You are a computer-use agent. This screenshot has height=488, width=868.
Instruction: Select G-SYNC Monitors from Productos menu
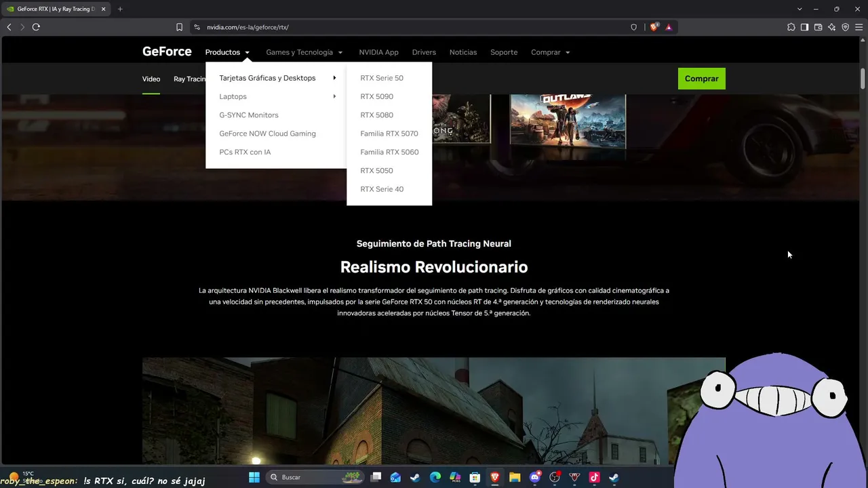tap(249, 115)
